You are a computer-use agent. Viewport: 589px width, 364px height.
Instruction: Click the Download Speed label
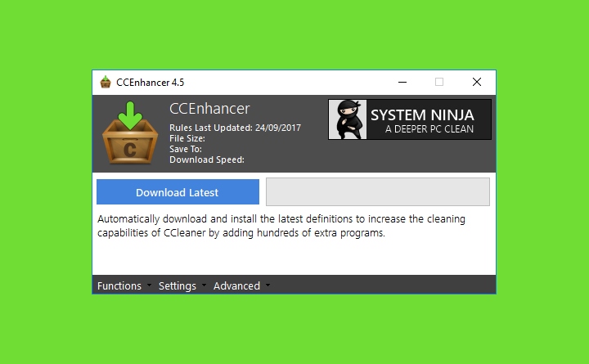point(207,160)
